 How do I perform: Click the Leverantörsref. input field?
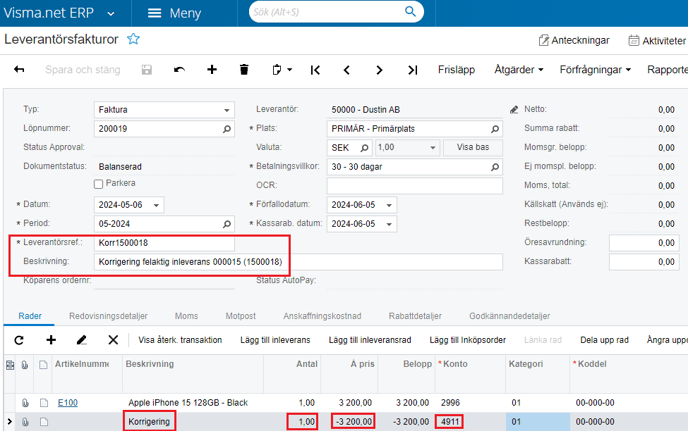click(164, 243)
